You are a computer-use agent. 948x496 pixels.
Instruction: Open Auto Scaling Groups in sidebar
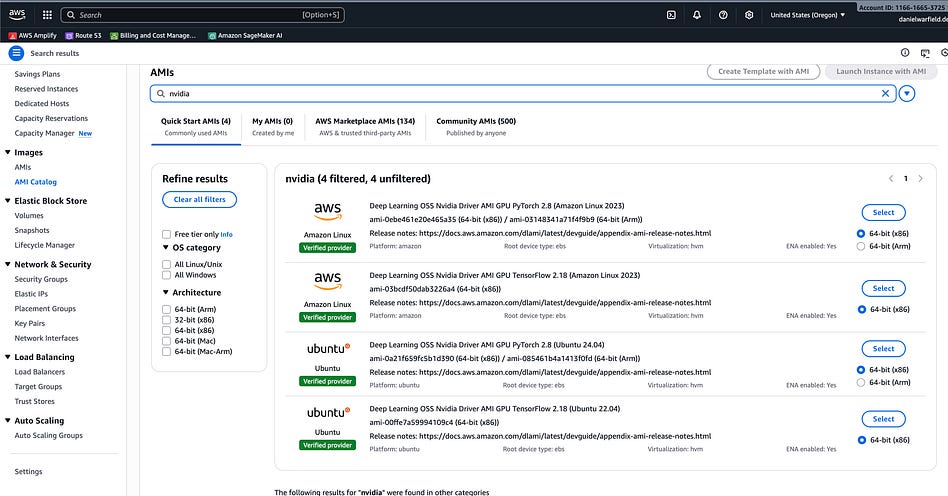(x=48, y=436)
